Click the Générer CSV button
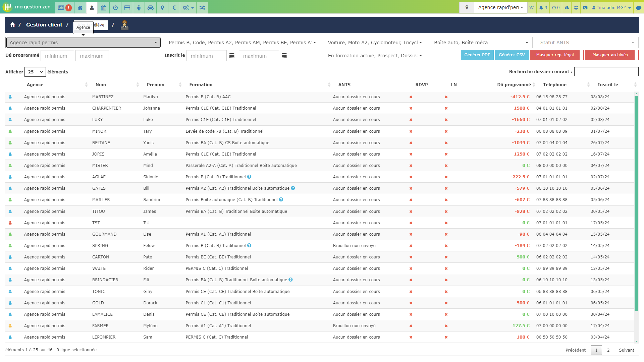Image resolution: width=644 pixels, height=362 pixels. pyautogui.click(x=512, y=55)
